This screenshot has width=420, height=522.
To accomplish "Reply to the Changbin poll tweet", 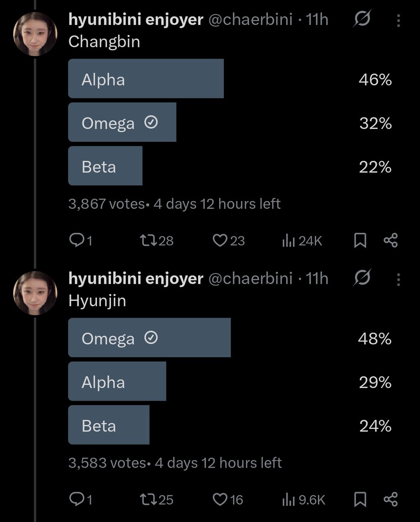I will 77,241.
